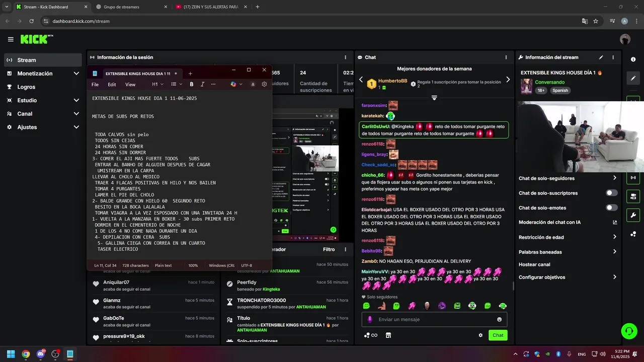Open Logros in the Kick sidebar
The height and width of the screenshot is (362, 644).
coord(42,87)
